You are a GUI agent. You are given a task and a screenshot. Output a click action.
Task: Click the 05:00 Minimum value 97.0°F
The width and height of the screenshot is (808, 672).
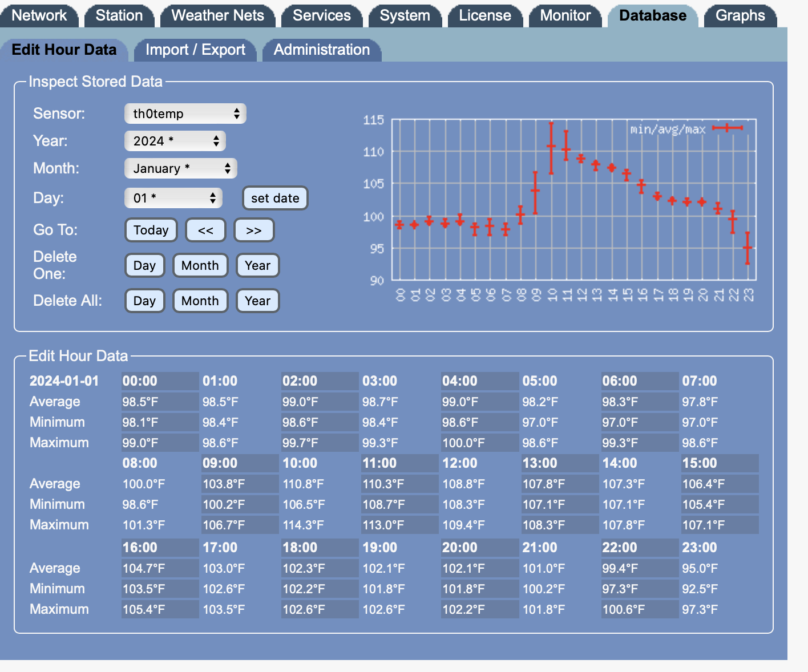pyautogui.click(x=540, y=422)
